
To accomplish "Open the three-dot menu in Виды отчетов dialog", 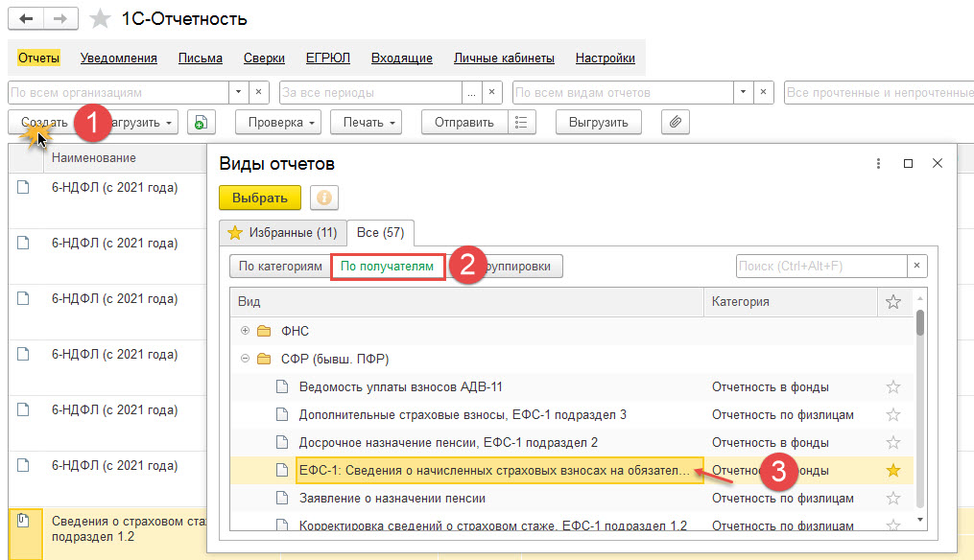I will pyautogui.click(x=878, y=164).
